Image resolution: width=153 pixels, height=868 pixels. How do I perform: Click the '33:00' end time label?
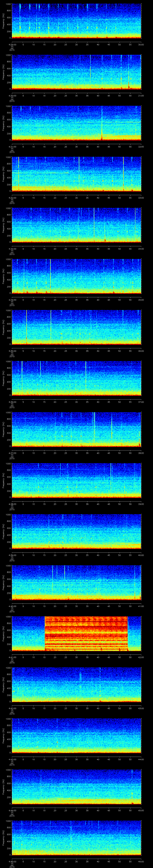(141, 197)
